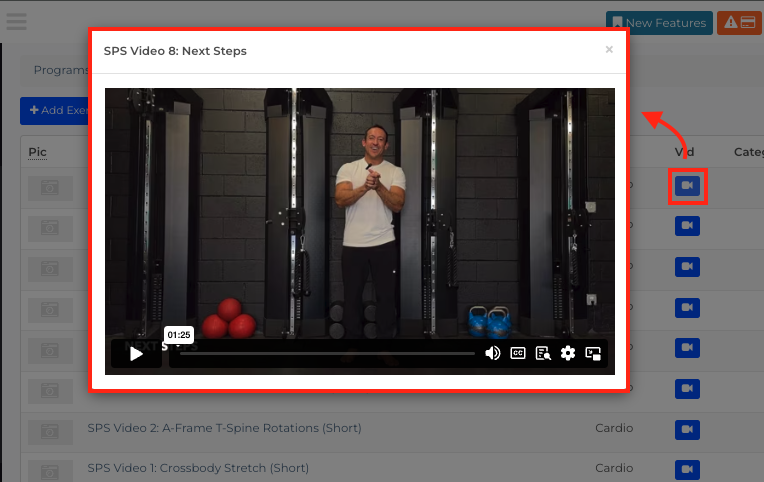Click the red-highlighted video camera icon
The height and width of the screenshot is (482, 764).
click(x=687, y=186)
